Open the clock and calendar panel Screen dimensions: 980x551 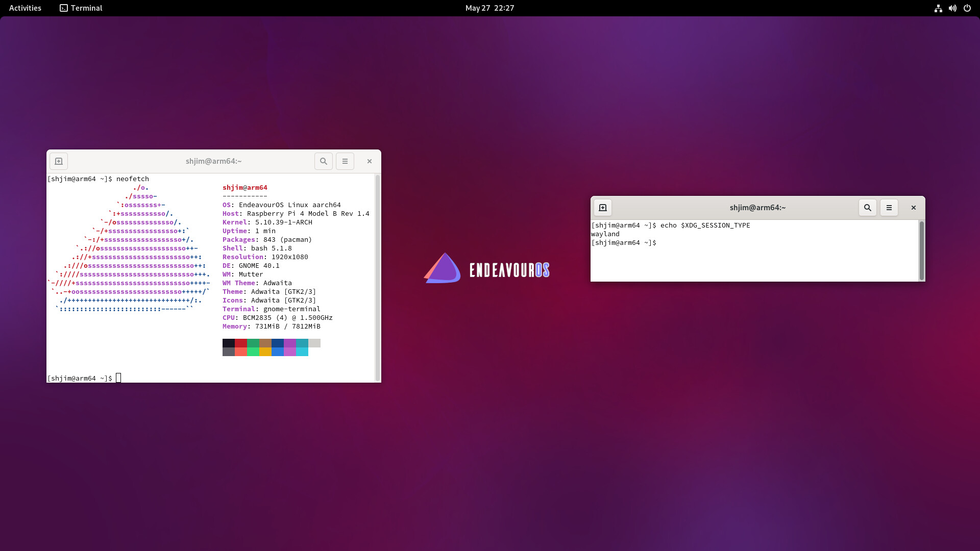click(x=489, y=8)
